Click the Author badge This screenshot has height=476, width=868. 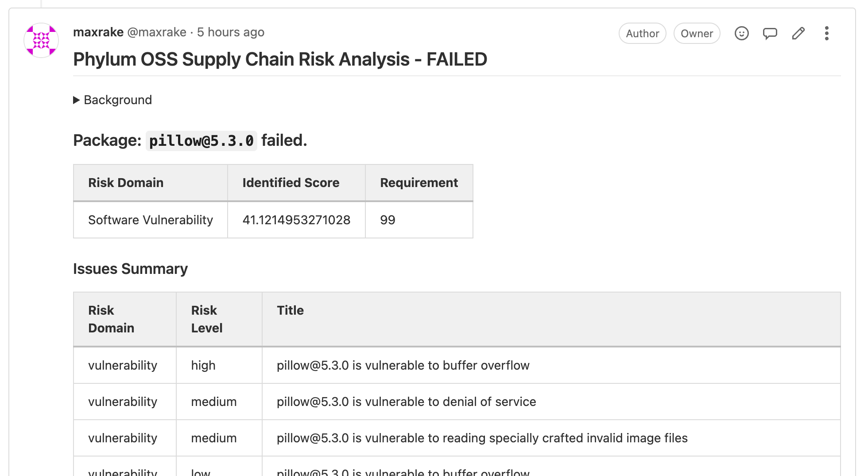pos(642,33)
